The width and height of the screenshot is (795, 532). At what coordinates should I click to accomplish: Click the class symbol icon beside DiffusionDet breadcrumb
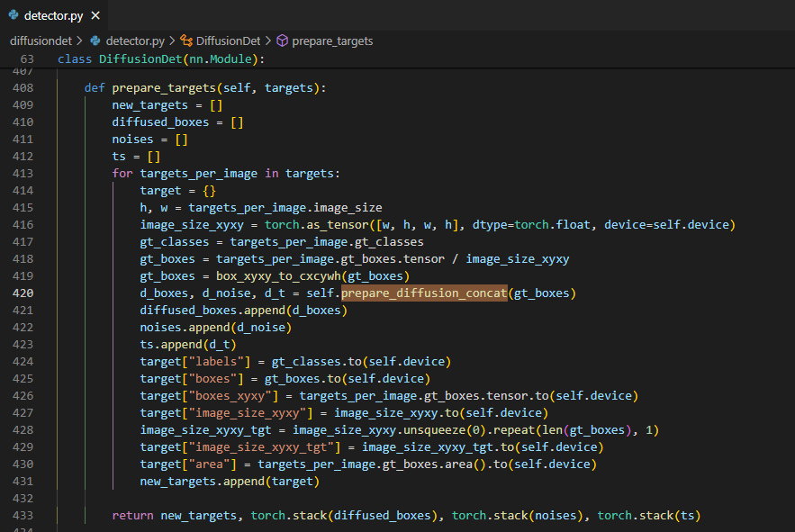pyautogui.click(x=186, y=41)
